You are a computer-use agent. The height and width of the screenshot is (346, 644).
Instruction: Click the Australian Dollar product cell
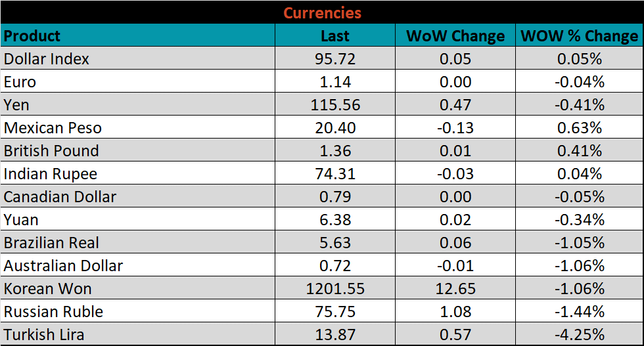(64, 266)
